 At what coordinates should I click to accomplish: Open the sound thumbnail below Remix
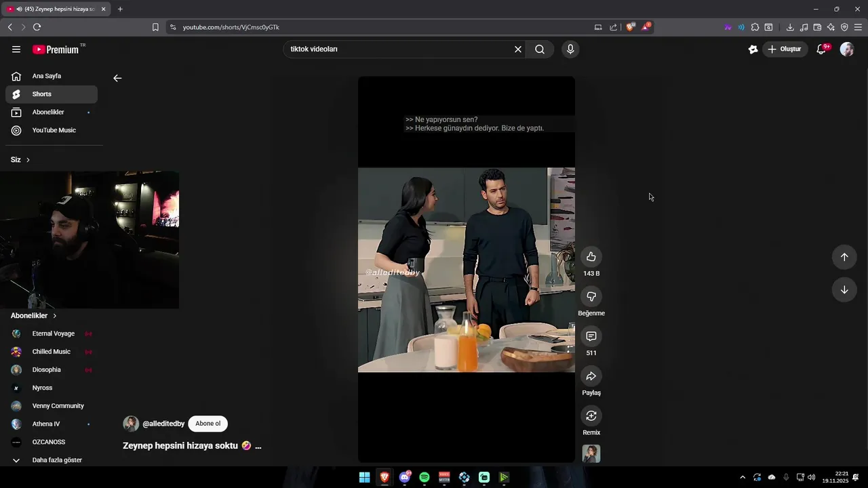click(x=591, y=453)
